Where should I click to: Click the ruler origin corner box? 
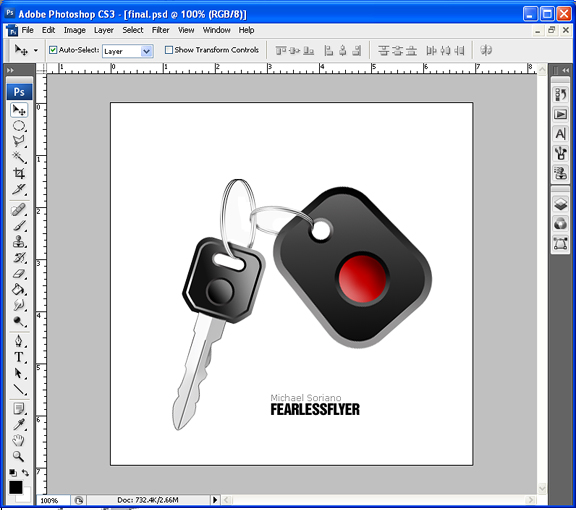click(x=41, y=68)
